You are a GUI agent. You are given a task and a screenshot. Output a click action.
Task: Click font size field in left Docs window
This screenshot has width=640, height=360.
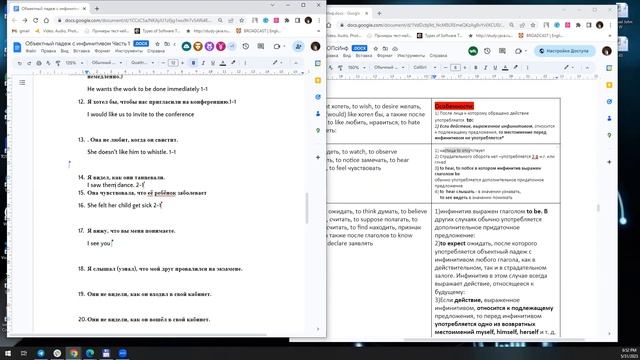tap(173, 63)
